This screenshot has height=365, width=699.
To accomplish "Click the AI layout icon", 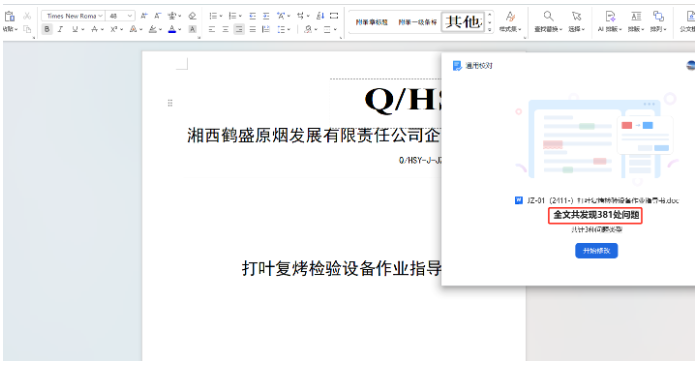I will click(610, 16).
